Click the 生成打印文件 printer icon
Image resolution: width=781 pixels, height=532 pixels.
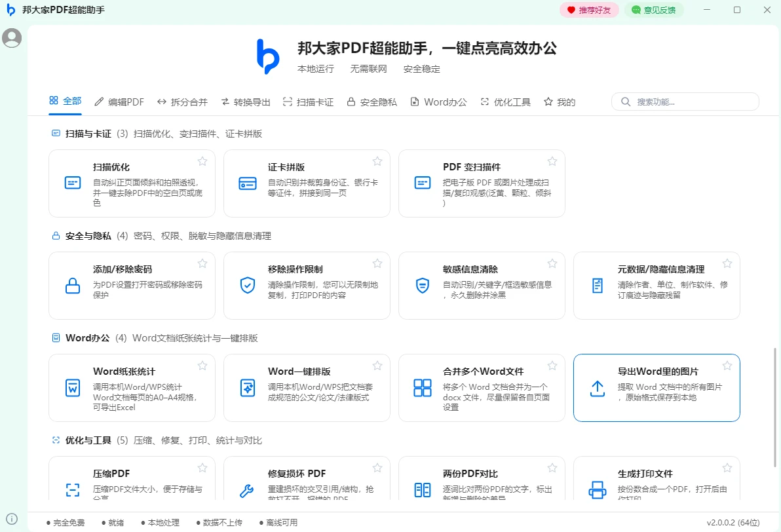597,490
